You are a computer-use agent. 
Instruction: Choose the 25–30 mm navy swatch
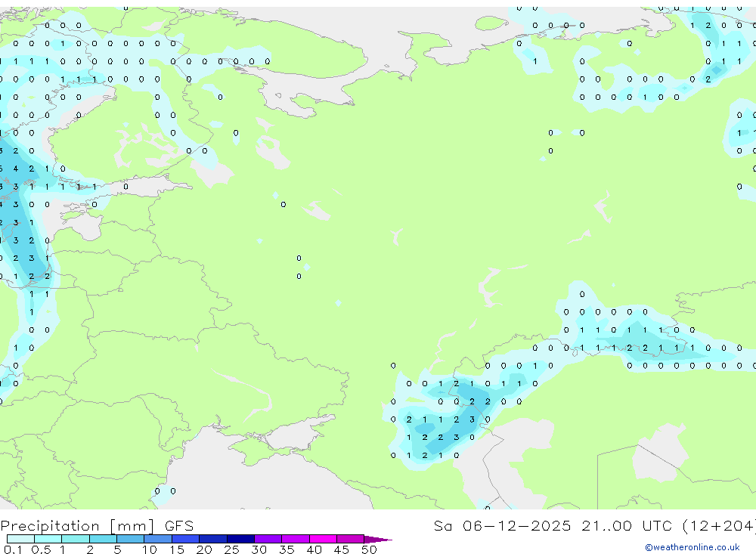tap(240, 539)
